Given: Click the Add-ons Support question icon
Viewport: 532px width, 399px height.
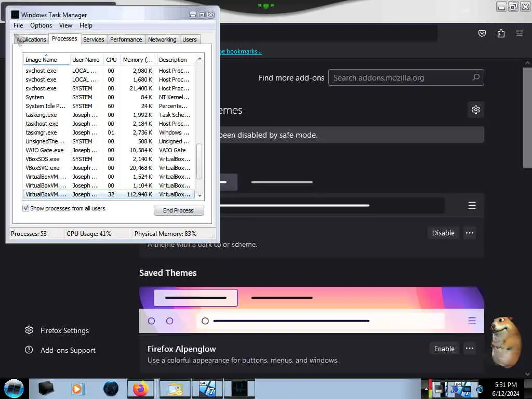Looking at the screenshot, I should (x=29, y=350).
